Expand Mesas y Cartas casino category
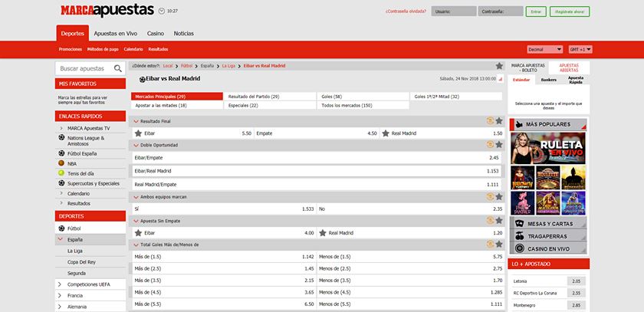This screenshot has height=312, width=644. pyautogui.click(x=548, y=224)
